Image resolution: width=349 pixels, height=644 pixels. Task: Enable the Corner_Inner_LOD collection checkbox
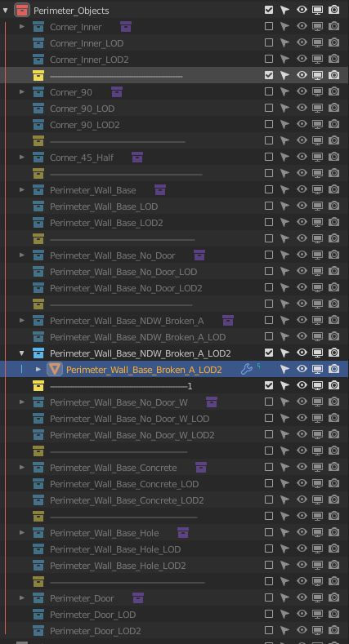click(269, 42)
